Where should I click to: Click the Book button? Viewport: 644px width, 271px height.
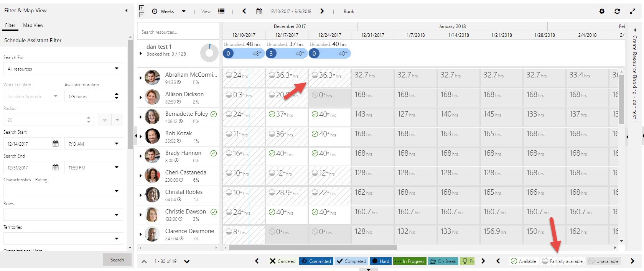click(349, 11)
